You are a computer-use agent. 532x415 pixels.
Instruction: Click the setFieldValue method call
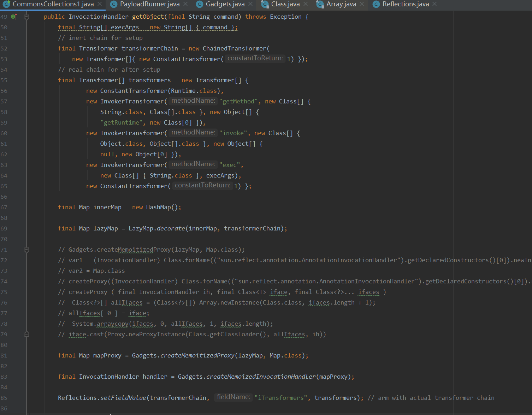pyautogui.click(x=123, y=398)
